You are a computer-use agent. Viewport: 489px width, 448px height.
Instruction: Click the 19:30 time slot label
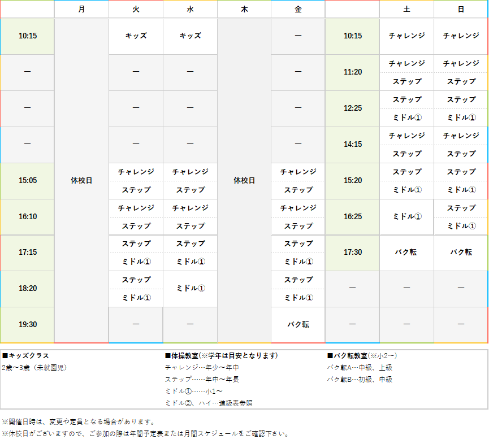point(28,325)
